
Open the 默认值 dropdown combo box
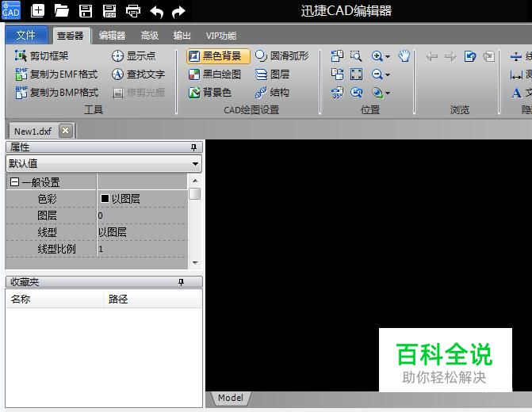[104, 163]
